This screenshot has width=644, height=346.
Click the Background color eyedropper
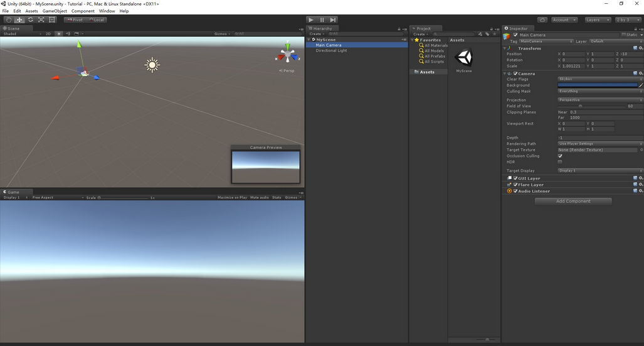[641, 85]
